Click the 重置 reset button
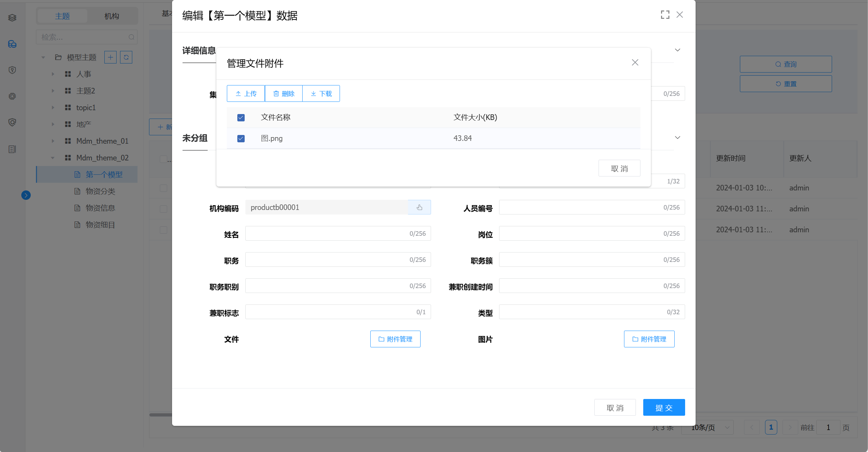The height and width of the screenshot is (452, 868). point(786,84)
